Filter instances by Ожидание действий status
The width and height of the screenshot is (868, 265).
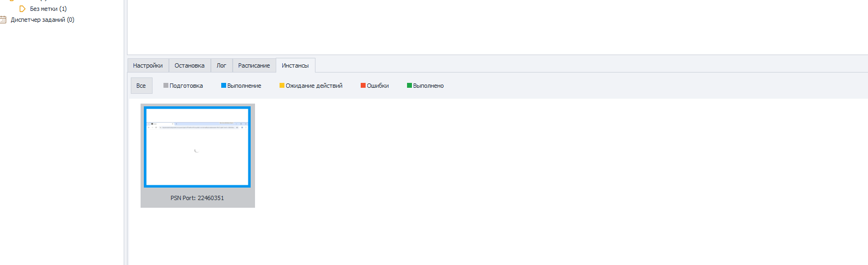(x=311, y=86)
